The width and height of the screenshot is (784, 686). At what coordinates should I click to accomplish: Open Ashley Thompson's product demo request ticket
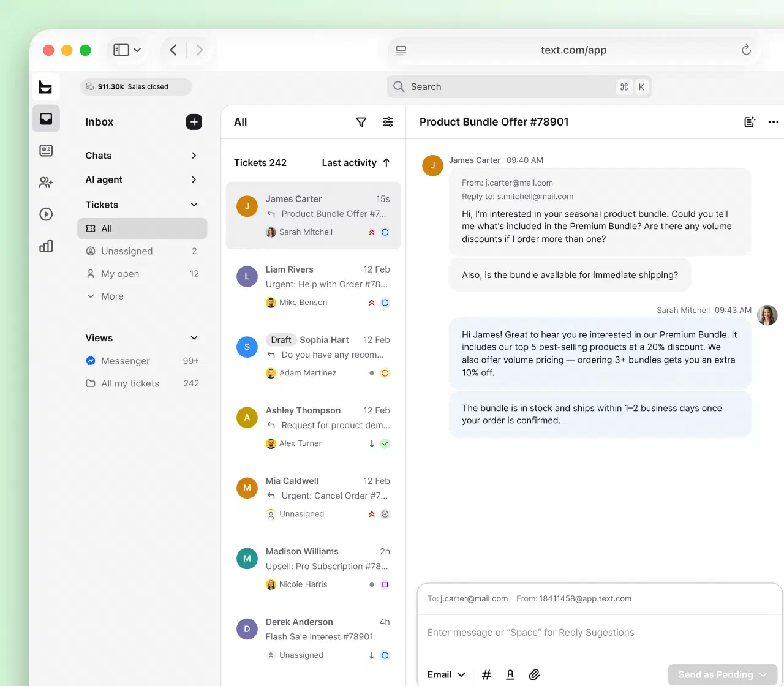point(314,427)
